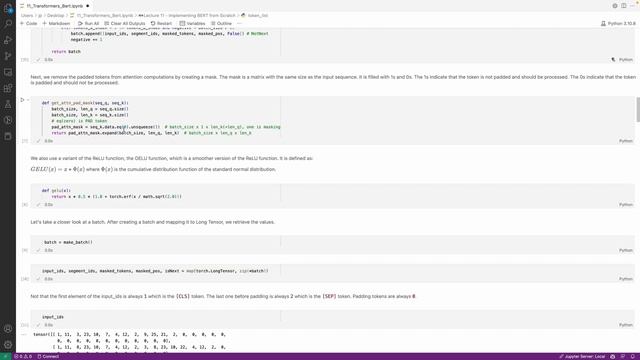The height and width of the screenshot is (360, 640).
Task: Open output ellipsis menu beside tensor output
Action: tap(24, 334)
